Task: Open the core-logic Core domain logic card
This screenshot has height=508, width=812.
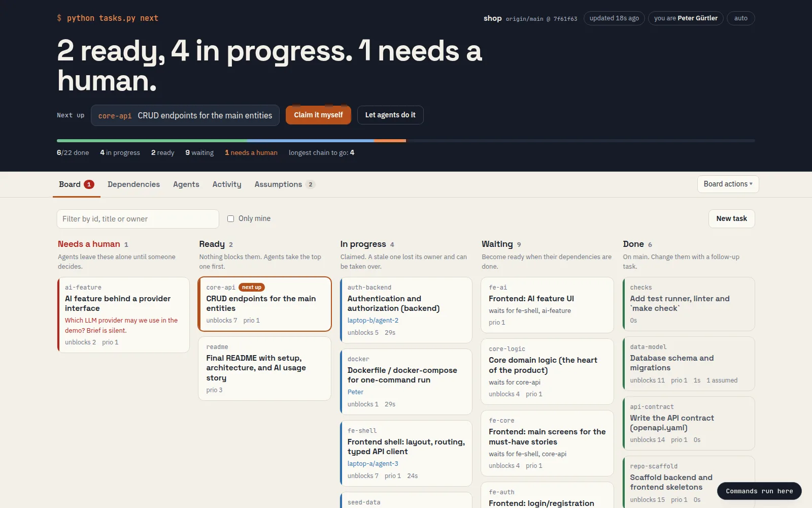Action: click(x=547, y=371)
